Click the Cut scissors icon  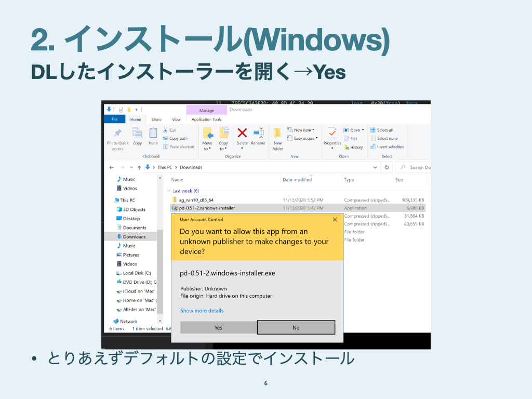165,130
